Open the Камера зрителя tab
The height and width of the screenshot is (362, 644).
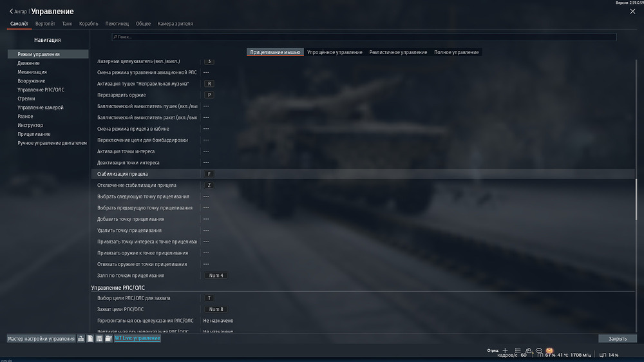point(175,24)
